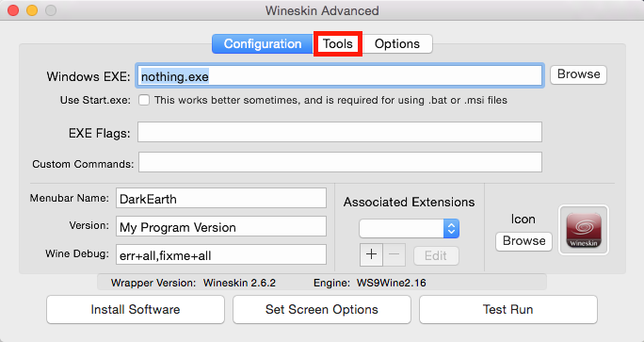Browse for a custom icon file

pos(523,241)
